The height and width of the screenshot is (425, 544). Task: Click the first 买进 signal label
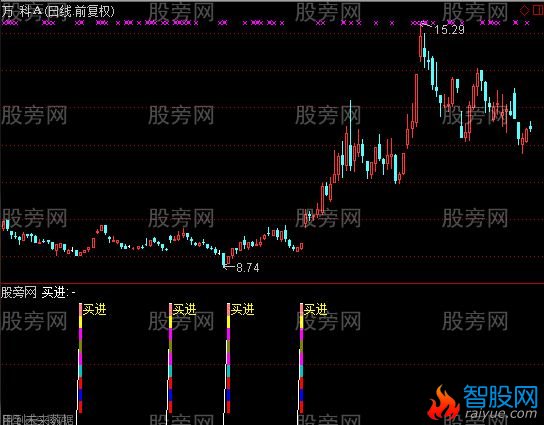point(94,309)
